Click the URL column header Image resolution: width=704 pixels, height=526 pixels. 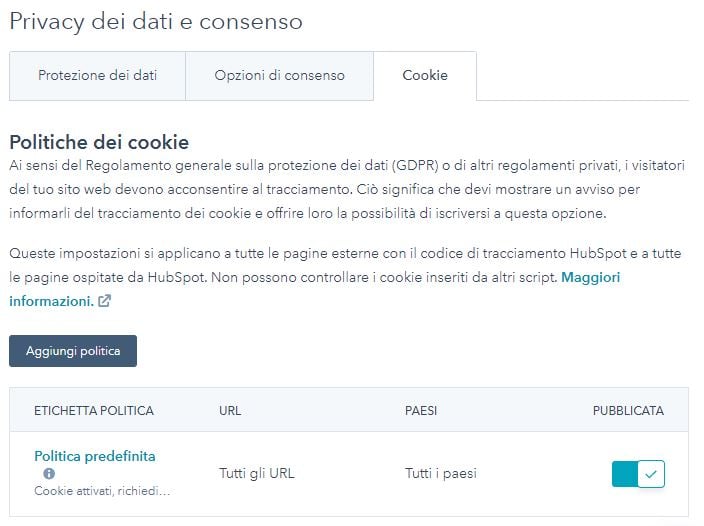tap(230, 411)
